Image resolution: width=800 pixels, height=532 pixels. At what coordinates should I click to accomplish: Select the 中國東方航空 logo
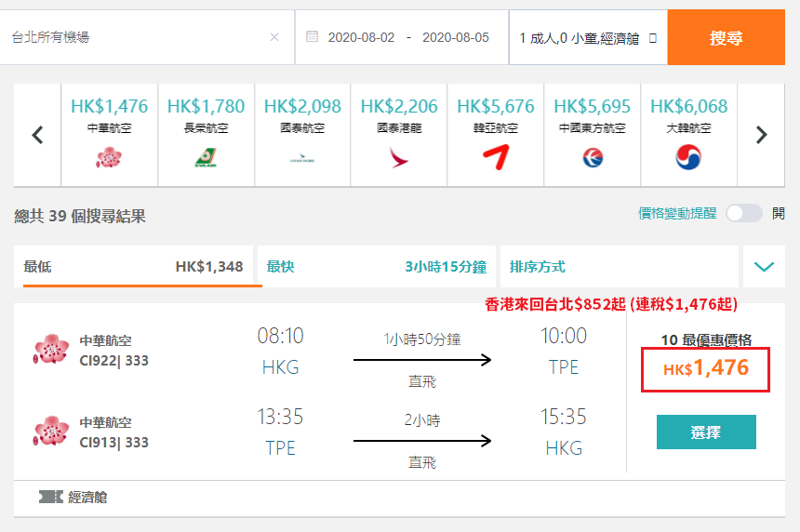[593, 157]
